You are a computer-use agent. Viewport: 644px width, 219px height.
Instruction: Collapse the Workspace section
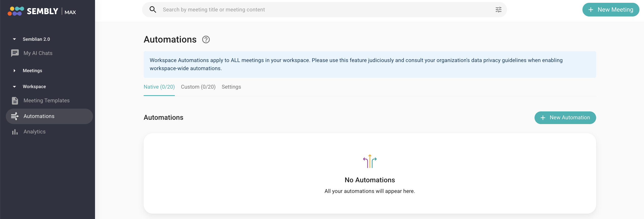click(x=14, y=87)
